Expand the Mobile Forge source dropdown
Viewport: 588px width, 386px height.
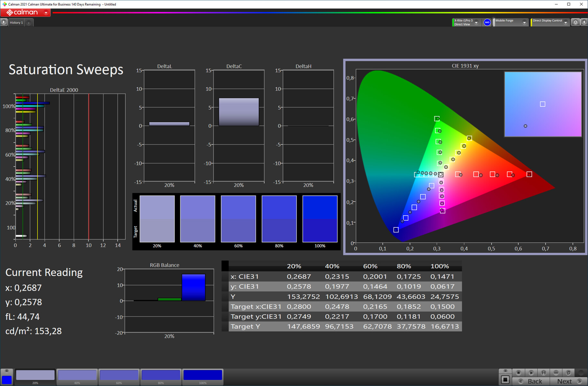click(x=524, y=23)
